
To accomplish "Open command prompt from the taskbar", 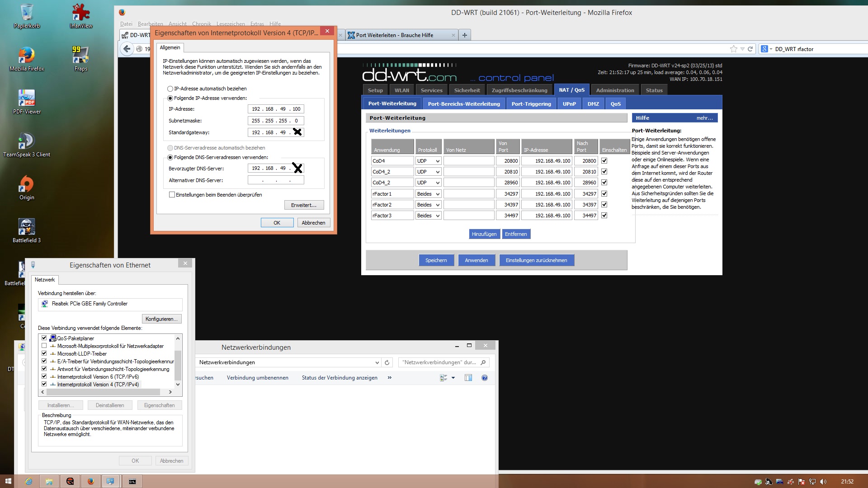I will [132, 481].
